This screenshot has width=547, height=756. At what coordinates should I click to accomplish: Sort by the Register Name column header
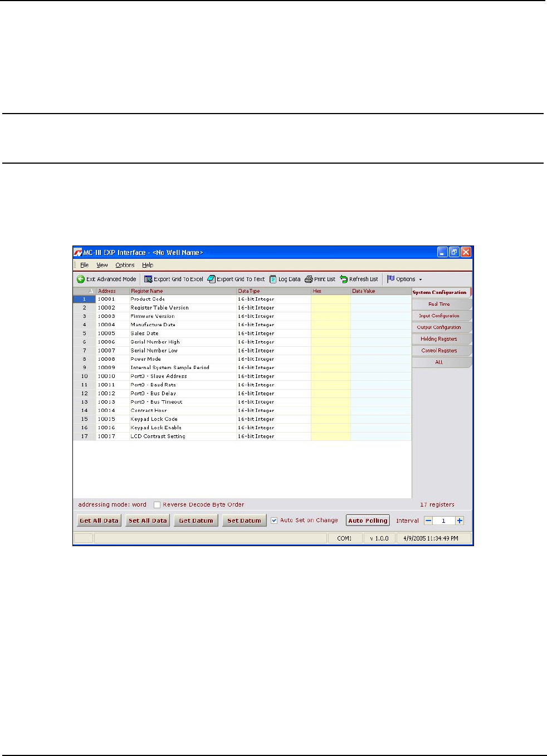(x=183, y=291)
